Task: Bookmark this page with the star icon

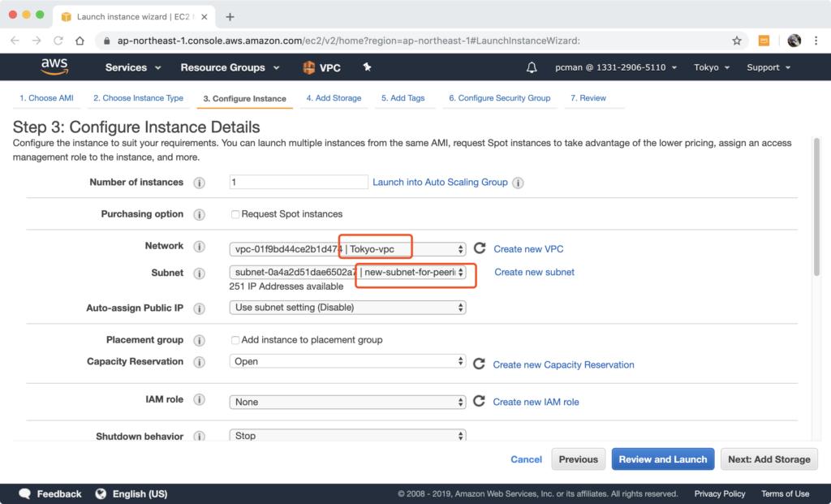Action: [737, 41]
